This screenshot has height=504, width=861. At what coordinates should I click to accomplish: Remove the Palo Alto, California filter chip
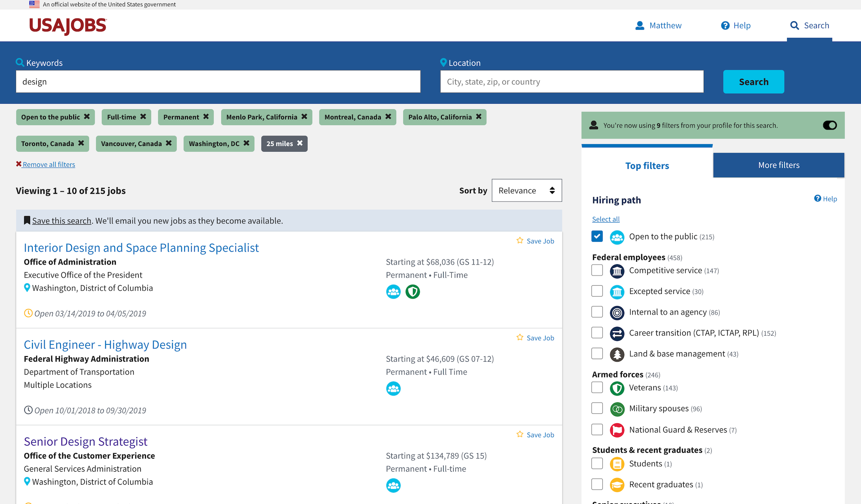(x=478, y=117)
